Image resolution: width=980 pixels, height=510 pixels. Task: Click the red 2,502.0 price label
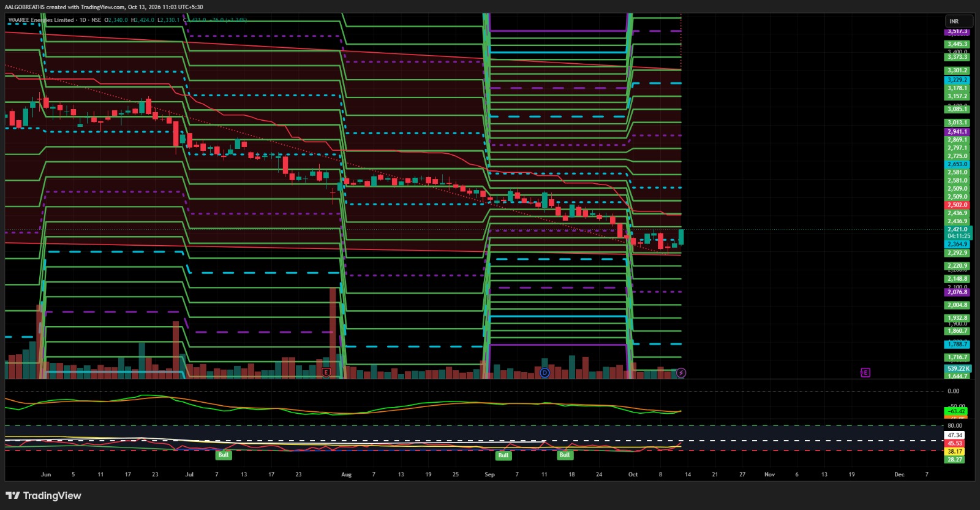click(x=957, y=205)
